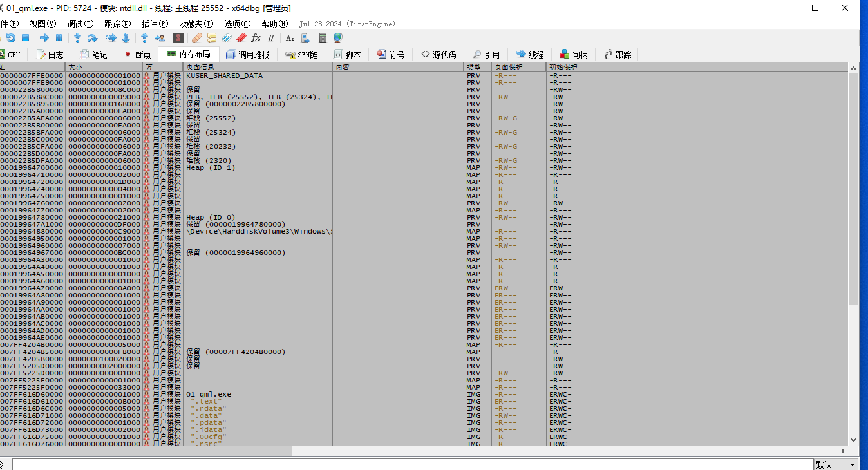This screenshot has height=470, width=868.
Task: Switch to the 引用 references tab
Action: click(x=486, y=55)
